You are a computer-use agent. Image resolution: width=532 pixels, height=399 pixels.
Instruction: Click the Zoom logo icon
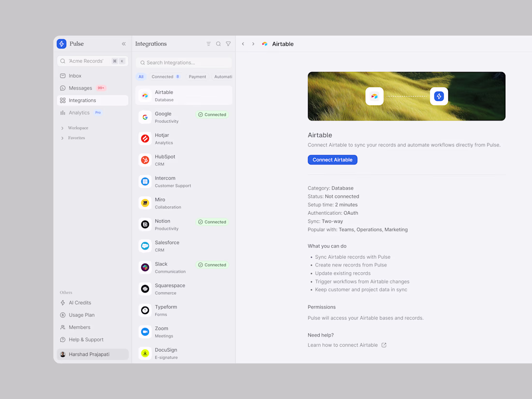145,332
